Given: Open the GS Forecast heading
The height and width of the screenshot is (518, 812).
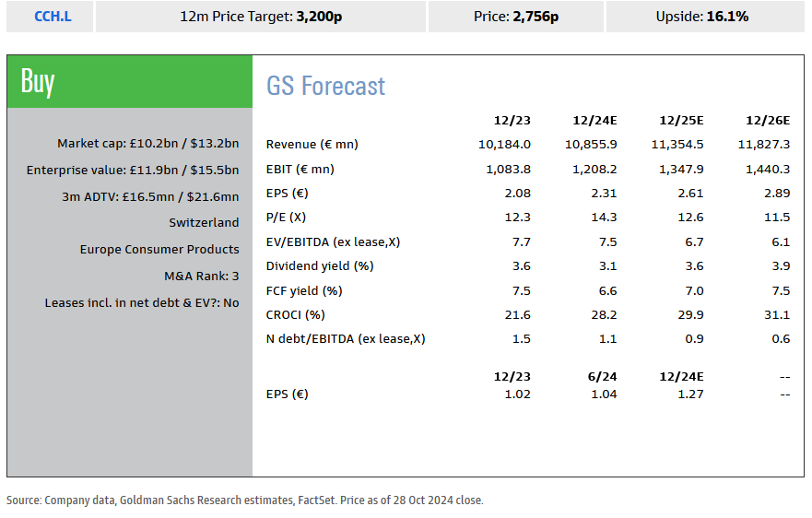Looking at the screenshot, I should (x=325, y=87).
